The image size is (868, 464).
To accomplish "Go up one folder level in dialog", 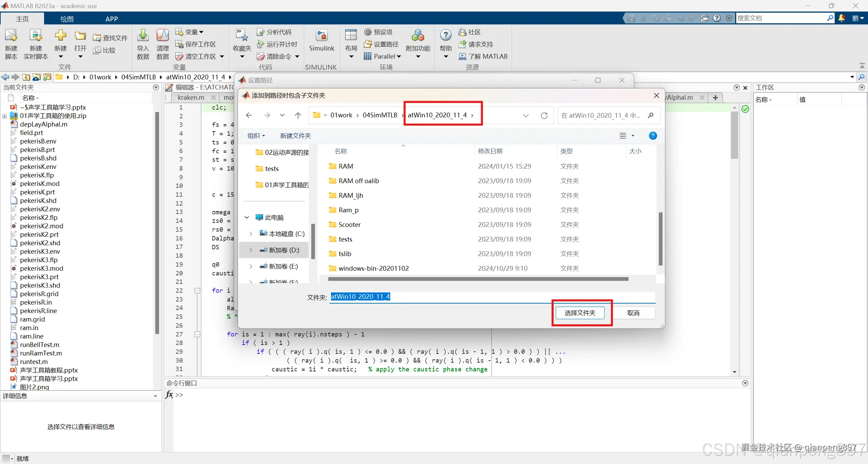I will (298, 115).
